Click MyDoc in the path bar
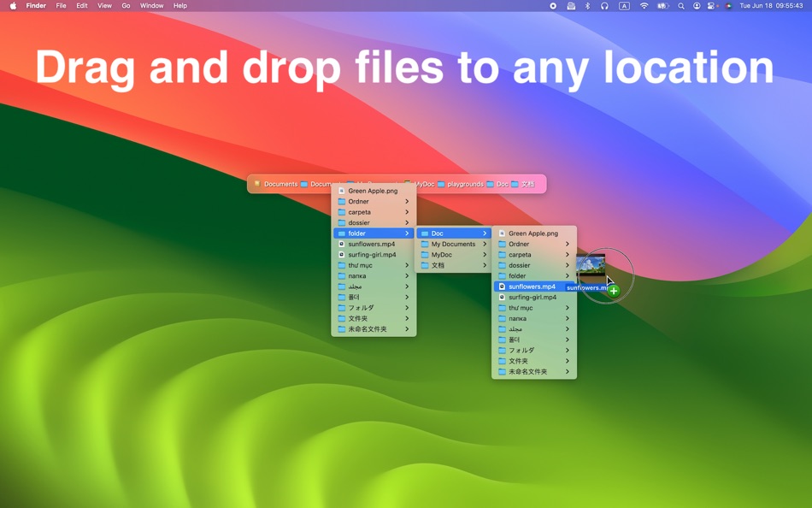Screen dimensions: 812x508 tap(425, 184)
